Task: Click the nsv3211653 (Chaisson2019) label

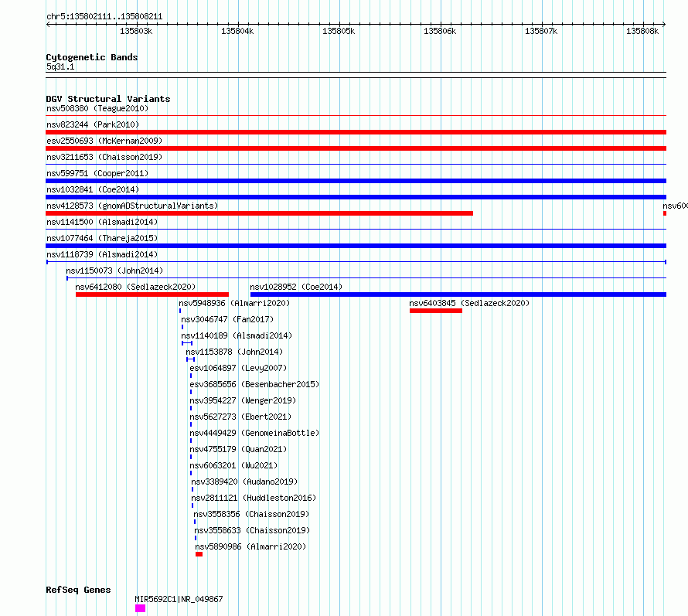Action: 104,157
